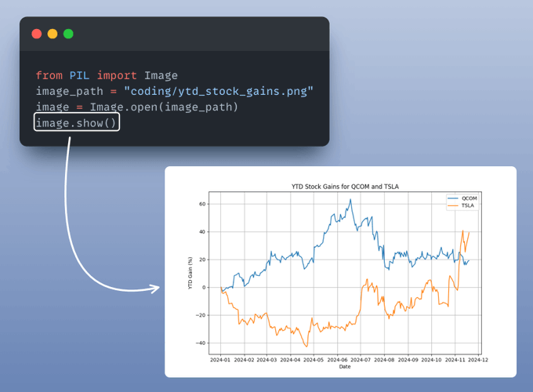Click the 60 y-axis tick label
This screenshot has width=533, height=392.
[x=201, y=204]
